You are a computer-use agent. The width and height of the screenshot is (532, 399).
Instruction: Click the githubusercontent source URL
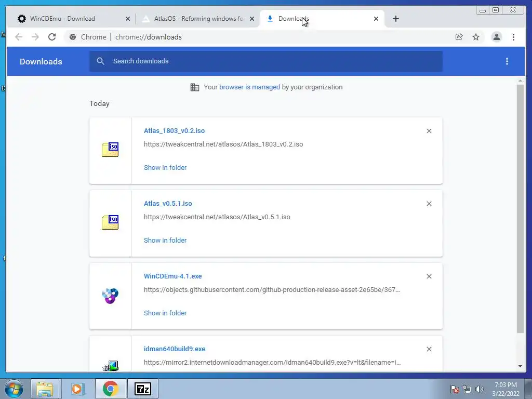(x=272, y=290)
